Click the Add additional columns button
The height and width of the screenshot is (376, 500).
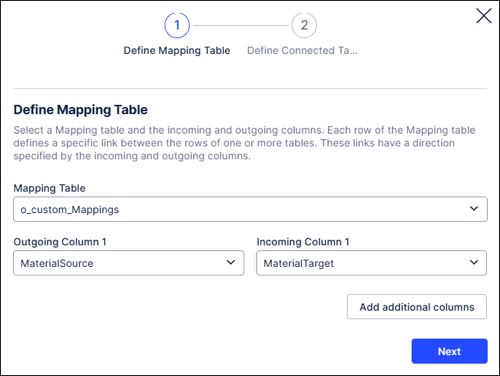417,307
